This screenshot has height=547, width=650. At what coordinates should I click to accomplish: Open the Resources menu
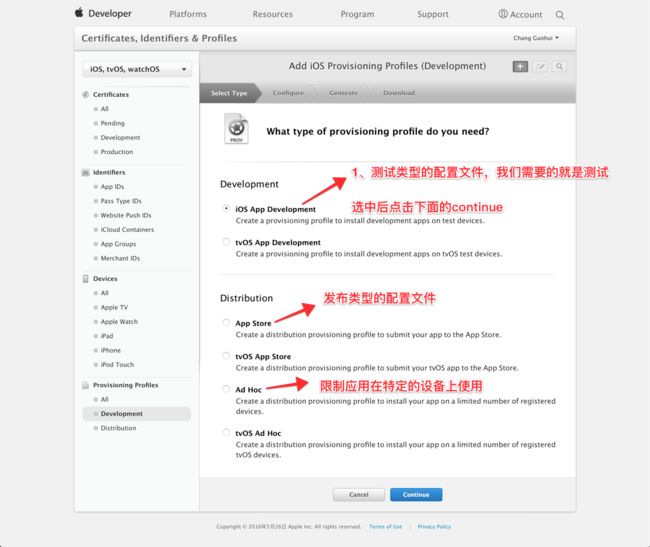pos(272,14)
